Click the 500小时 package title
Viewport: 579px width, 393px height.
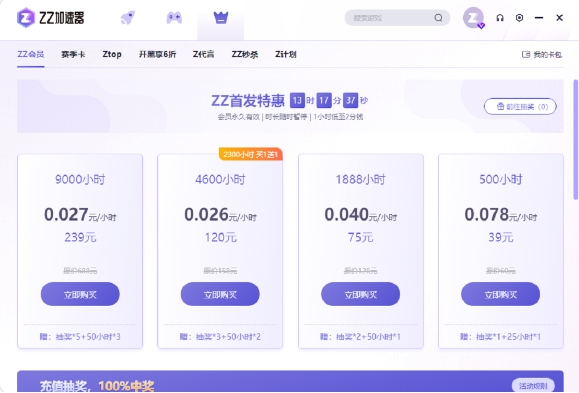(x=501, y=180)
